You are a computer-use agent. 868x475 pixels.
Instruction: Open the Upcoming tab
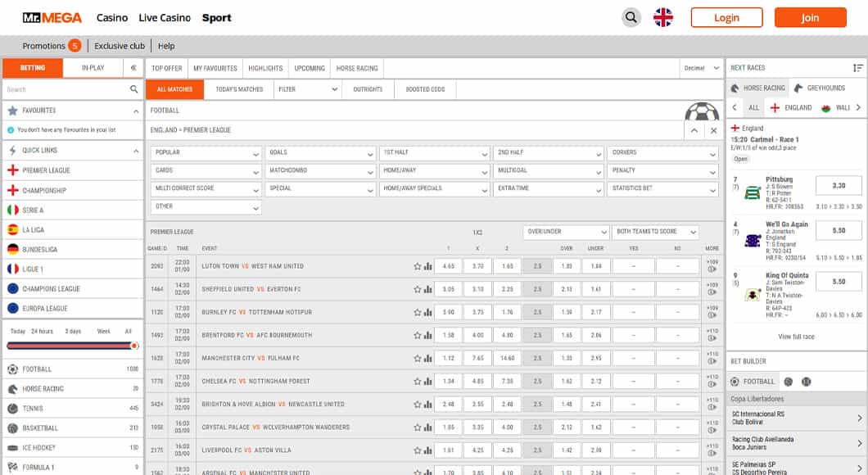pos(310,68)
